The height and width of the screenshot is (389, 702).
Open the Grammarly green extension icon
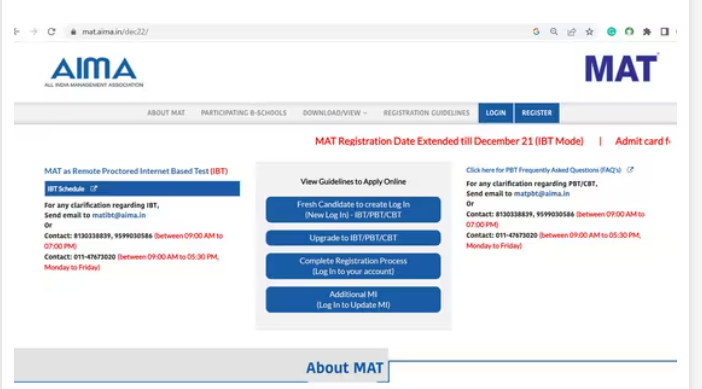pos(612,32)
